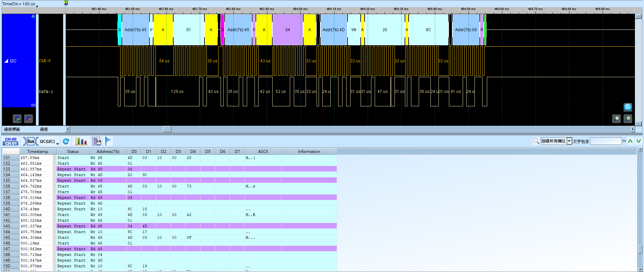Screen dimensions: 644x272
Task: Click the add channel waveform icon
Action: click(x=17, y=118)
